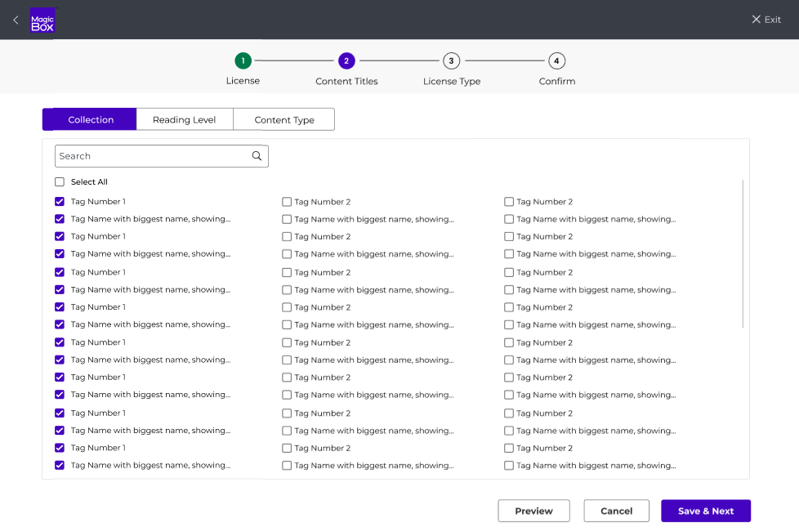Select step 2 Content Titles circle

[x=346, y=60]
